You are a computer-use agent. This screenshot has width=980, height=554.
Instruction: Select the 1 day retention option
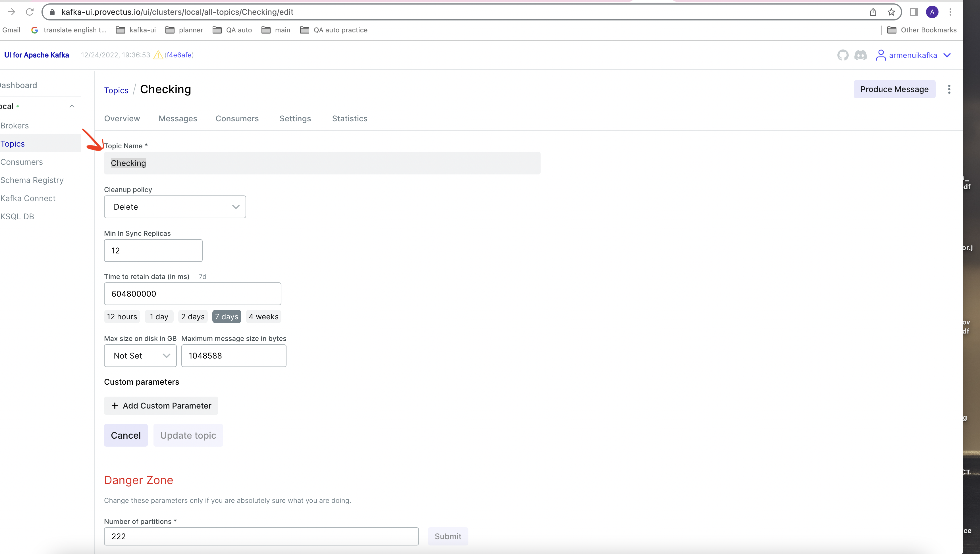[159, 316]
